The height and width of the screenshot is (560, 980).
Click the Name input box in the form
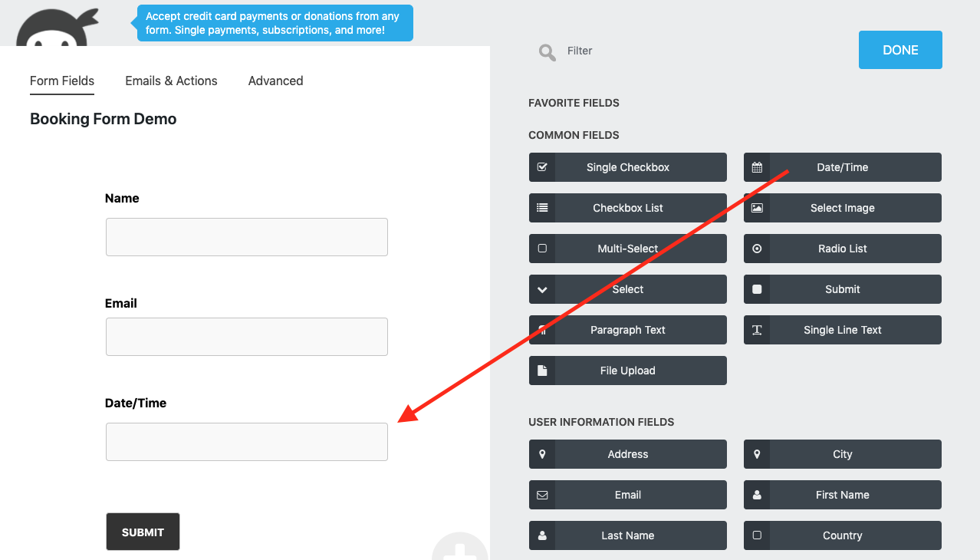tap(246, 237)
